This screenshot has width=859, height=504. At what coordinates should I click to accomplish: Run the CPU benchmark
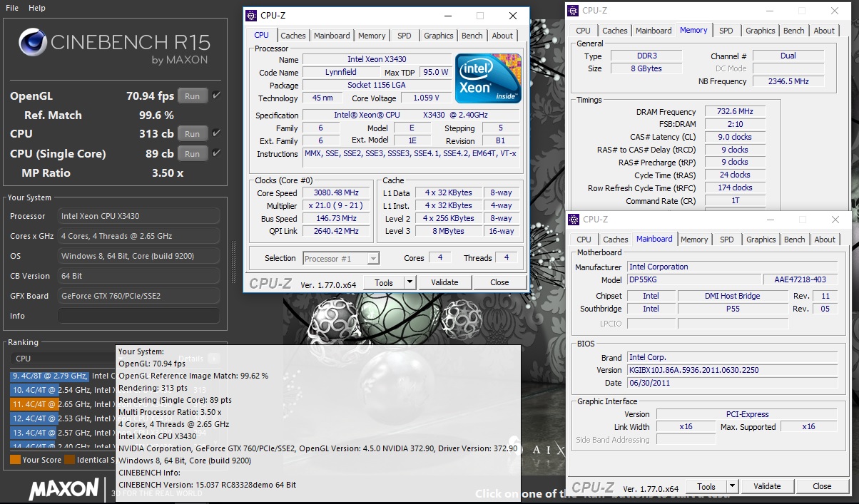coord(193,134)
